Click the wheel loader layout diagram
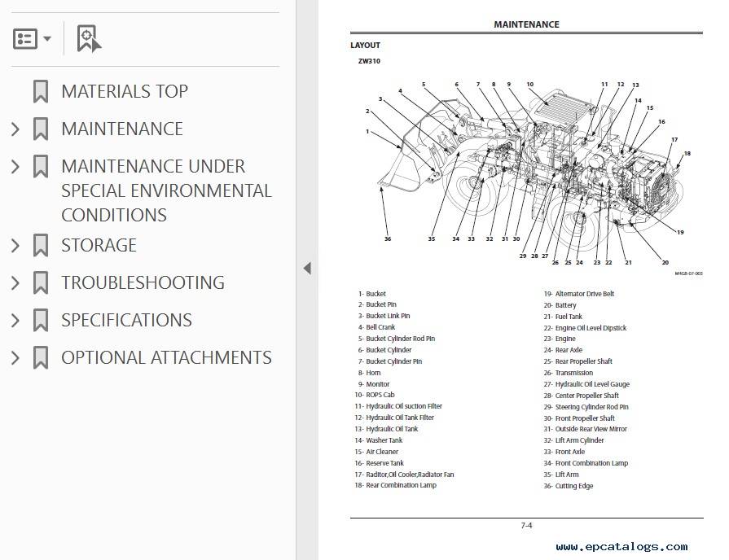Viewport: 729px width, 560px height. pos(529,174)
